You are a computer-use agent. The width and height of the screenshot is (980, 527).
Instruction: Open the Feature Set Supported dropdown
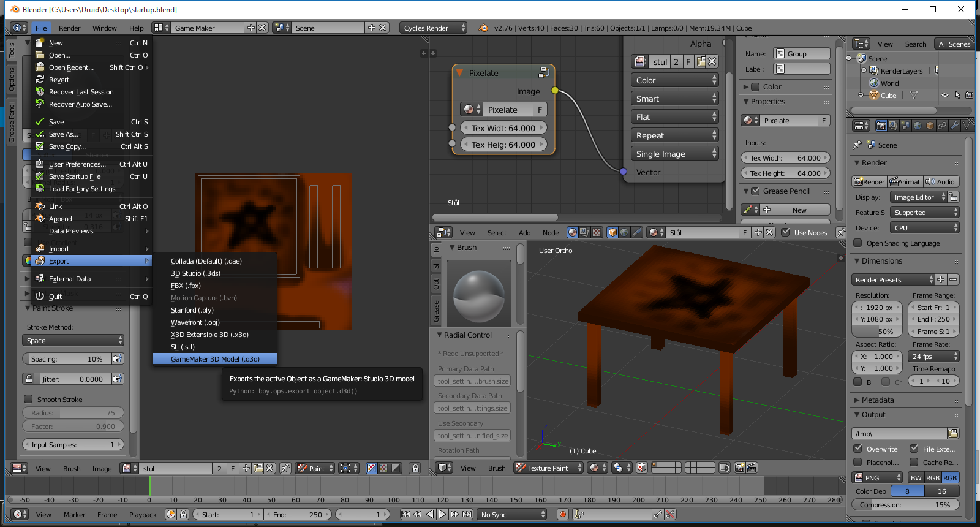925,213
